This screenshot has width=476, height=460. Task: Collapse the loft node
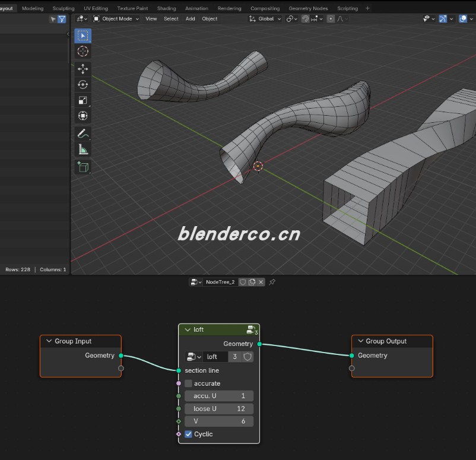pos(188,330)
